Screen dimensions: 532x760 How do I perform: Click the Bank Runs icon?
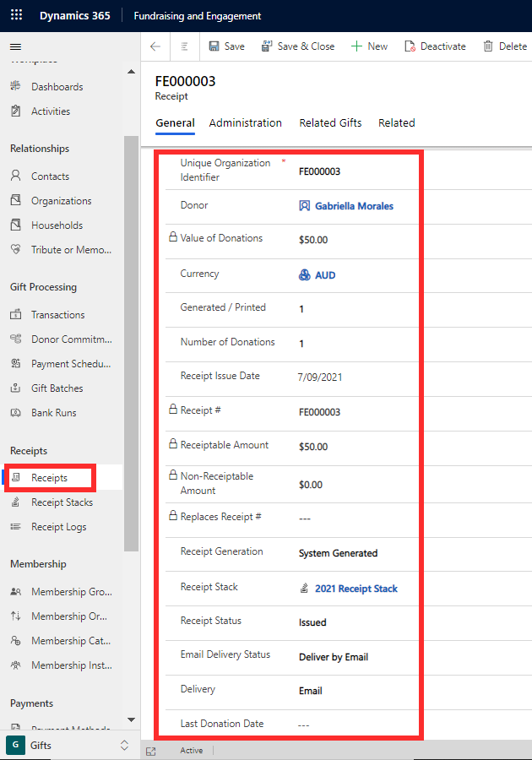tap(15, 412)
